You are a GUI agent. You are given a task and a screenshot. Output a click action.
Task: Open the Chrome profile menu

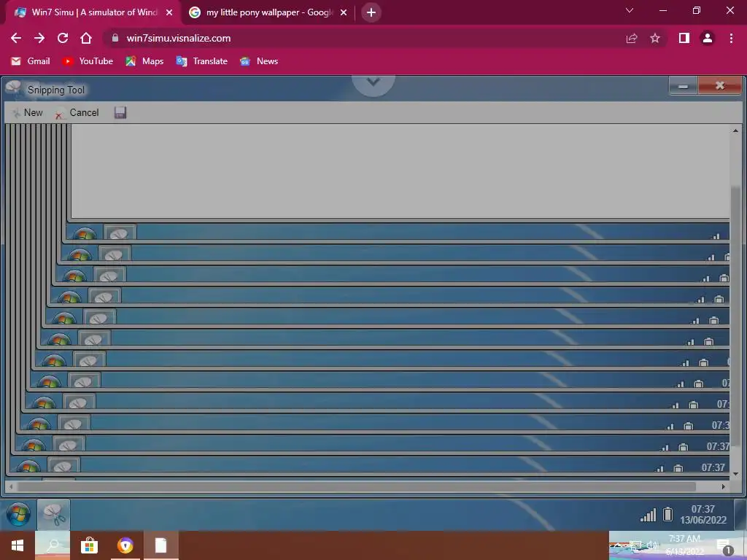click(x=708, y=38)
